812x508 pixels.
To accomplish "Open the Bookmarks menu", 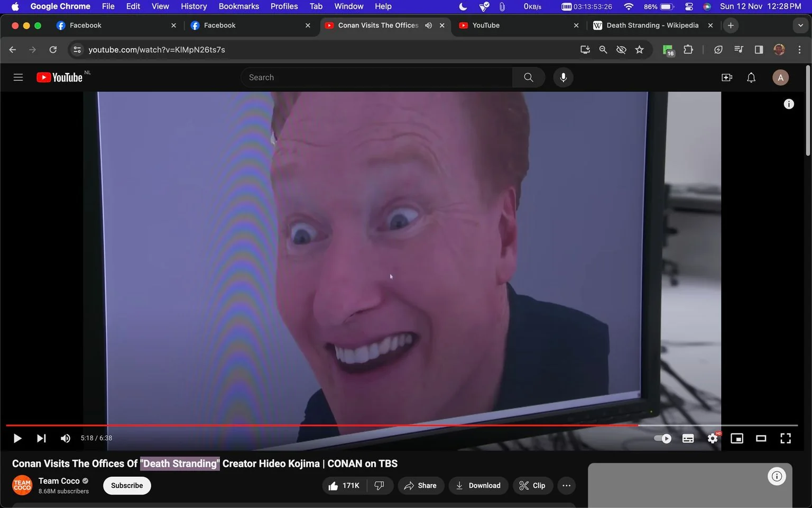I will click(239, 6).
